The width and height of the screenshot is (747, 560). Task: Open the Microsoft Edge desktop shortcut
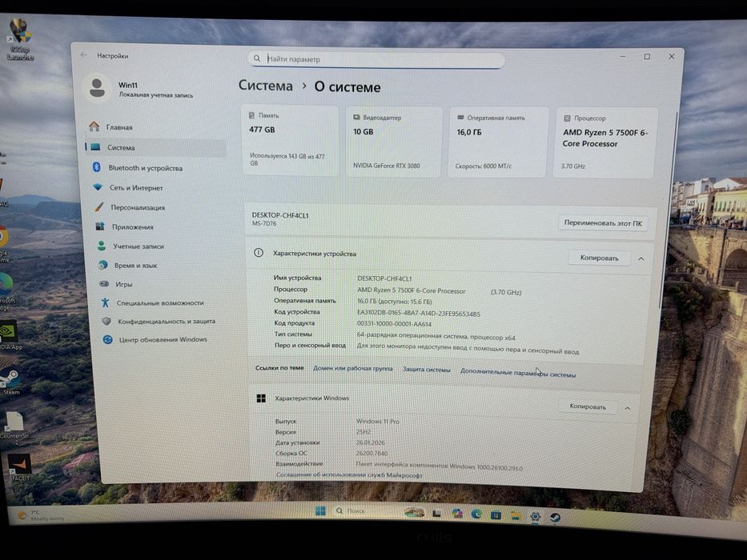[6, 290]
